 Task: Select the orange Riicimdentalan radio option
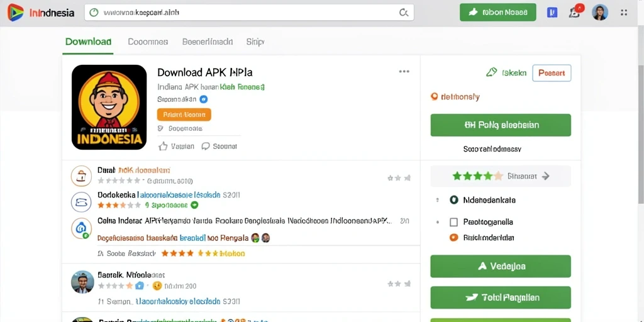click(454, 237)
